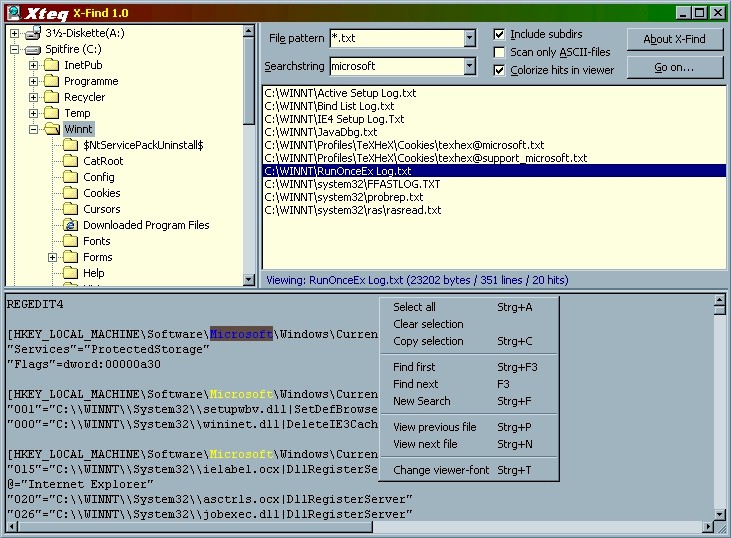Click viewer vertical scrollbar up arrow
Screen dimensions: 731x538
tap(720, 300)
